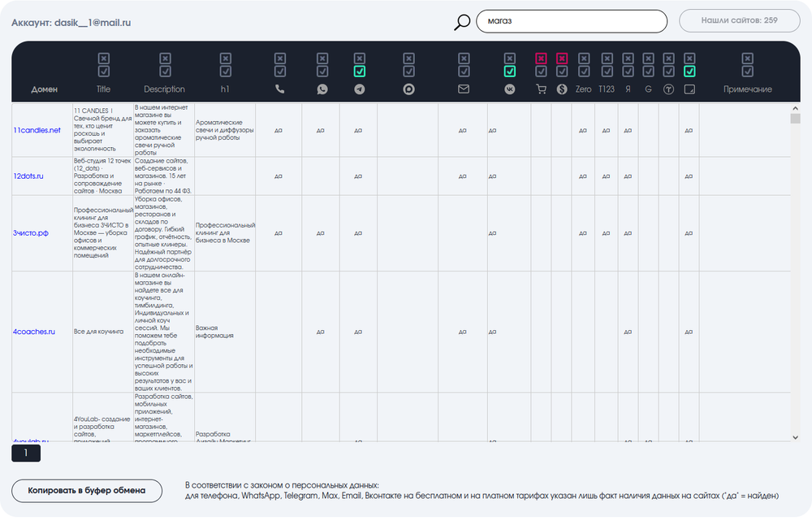Viewport: 812px width, 525px height.
Task: Click the phone icon column header
Action: tap(279, 89)
